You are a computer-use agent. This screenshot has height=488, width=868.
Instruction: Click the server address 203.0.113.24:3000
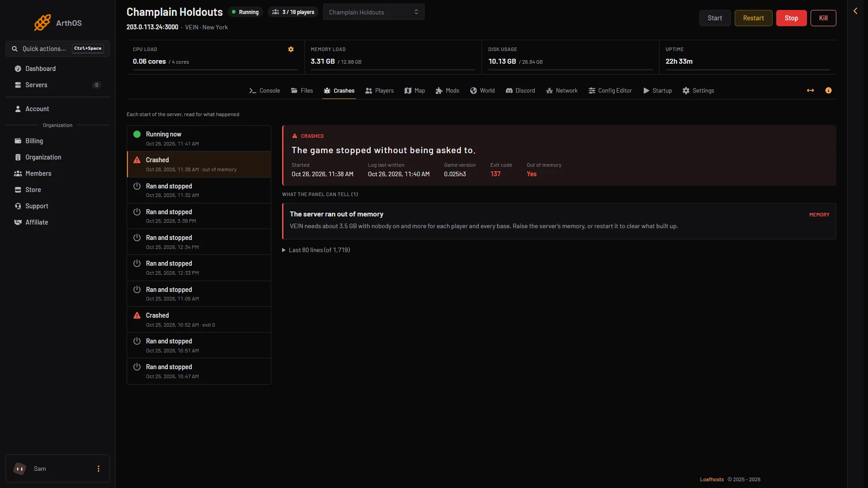pyautogui.click(x=152, y=27)
